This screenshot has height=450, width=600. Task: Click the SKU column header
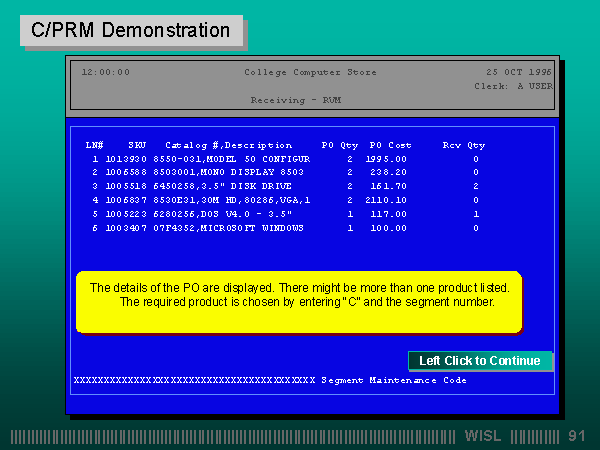[x=137, y=145]
